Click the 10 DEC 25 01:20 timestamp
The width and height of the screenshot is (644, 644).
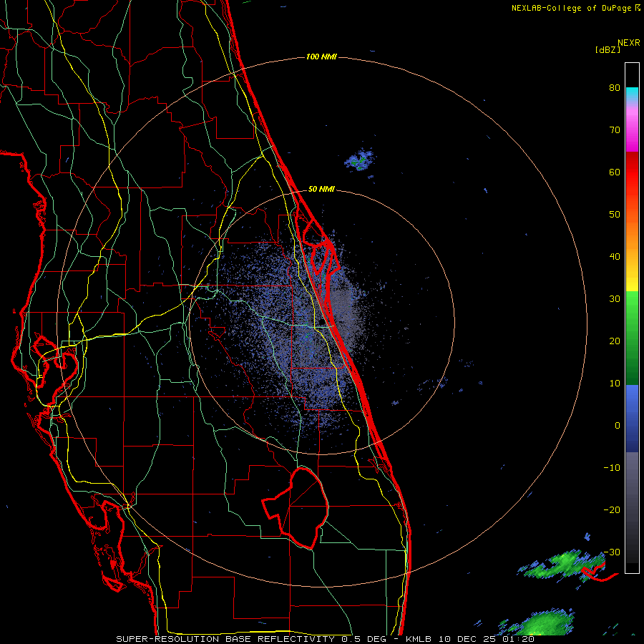click(487, 639)
